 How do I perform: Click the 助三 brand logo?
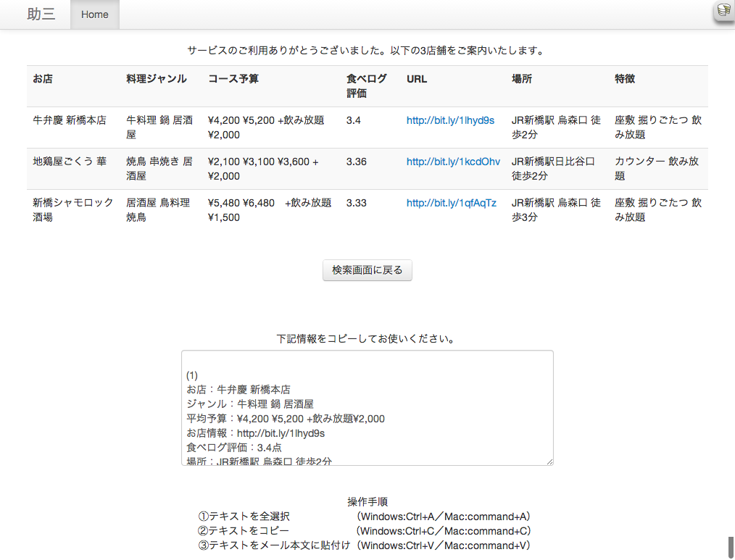41,14
